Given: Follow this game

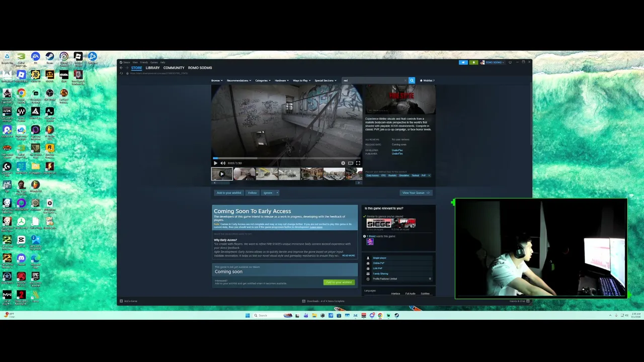Looking at the screenshot, I should pos(252,193).
